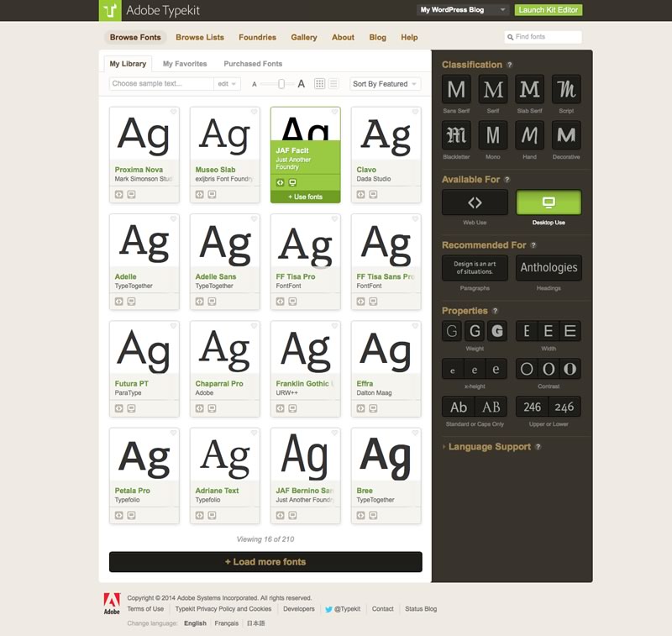Switch language to Français
Image resolution: width=672 pixels, height=636 pixels.
pyautogui.click(x=226, y=623)
